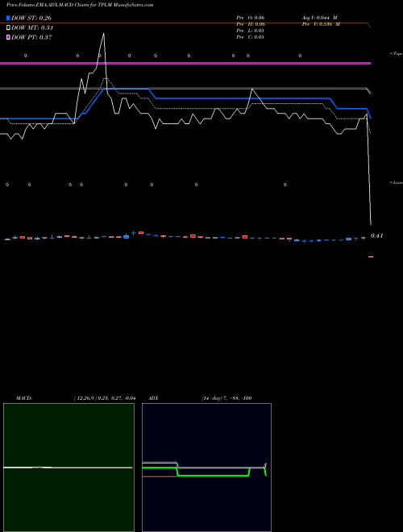This screenshot has width=403, height=532.
Task: Click the Lows marker label at right edge
Action: click(397, 182)
